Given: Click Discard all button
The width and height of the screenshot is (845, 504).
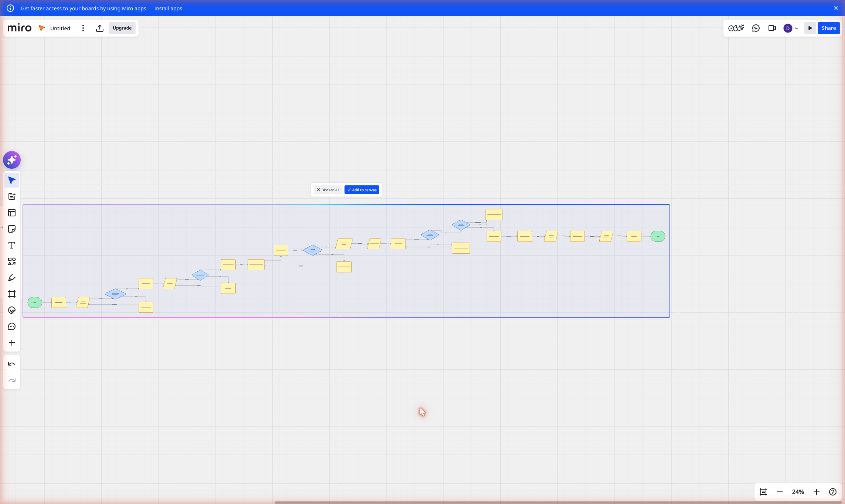Looking at the screenshot, I should 328,190.
